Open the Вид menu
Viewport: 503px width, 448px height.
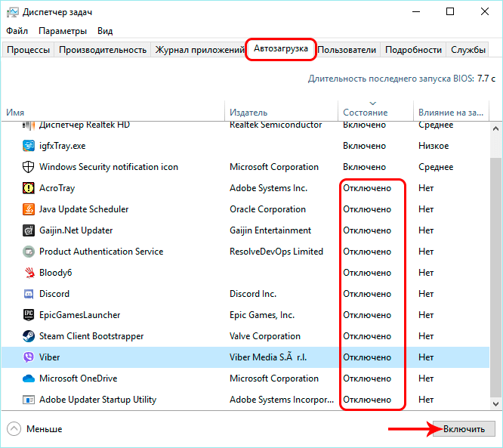tap(105, 31)
